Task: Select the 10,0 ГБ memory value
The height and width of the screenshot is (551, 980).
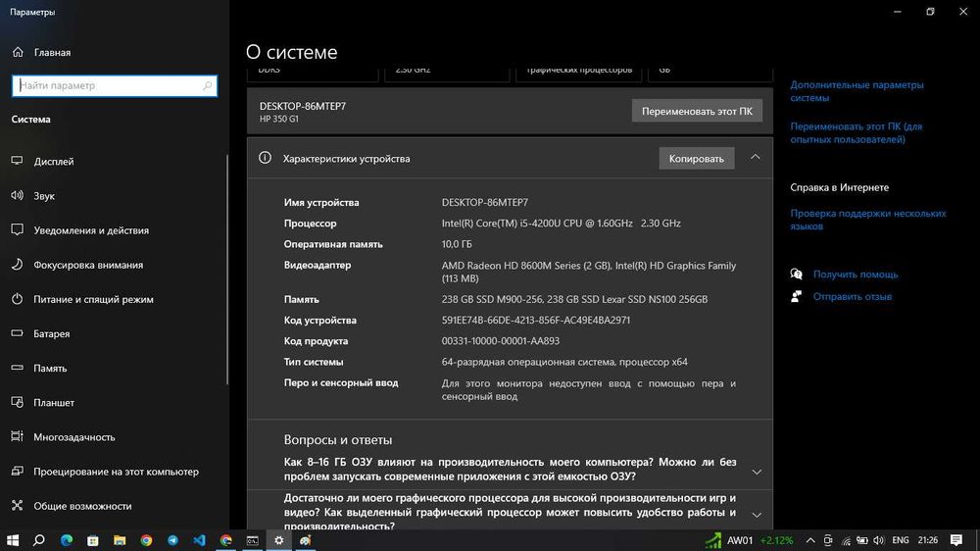Action: click(x=457, y=244)
